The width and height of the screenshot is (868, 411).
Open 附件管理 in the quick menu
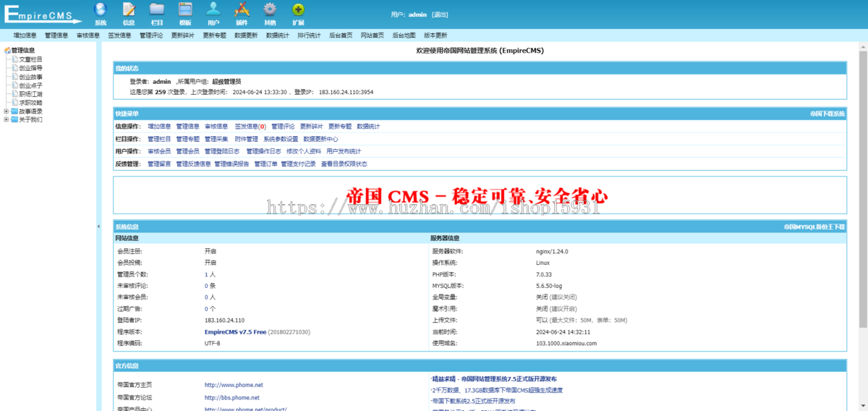pyautogui.click(x=246, y=139)
